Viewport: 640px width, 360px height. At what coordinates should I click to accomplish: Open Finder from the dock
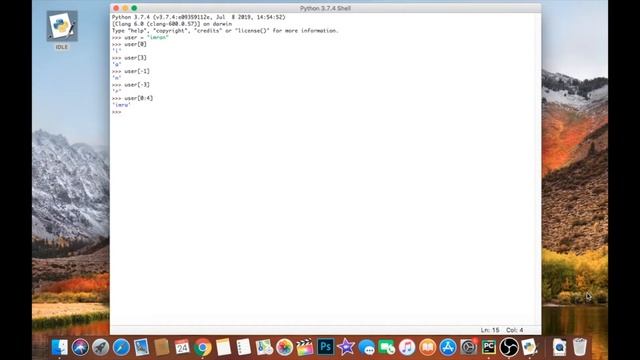[x=60, y=347]
